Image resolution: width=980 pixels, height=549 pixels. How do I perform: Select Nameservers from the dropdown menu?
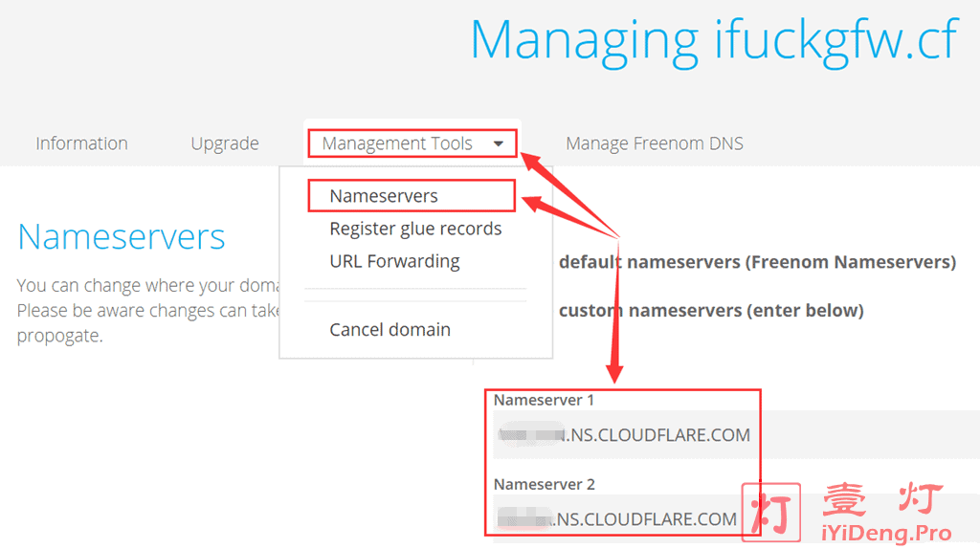point(384,196)
